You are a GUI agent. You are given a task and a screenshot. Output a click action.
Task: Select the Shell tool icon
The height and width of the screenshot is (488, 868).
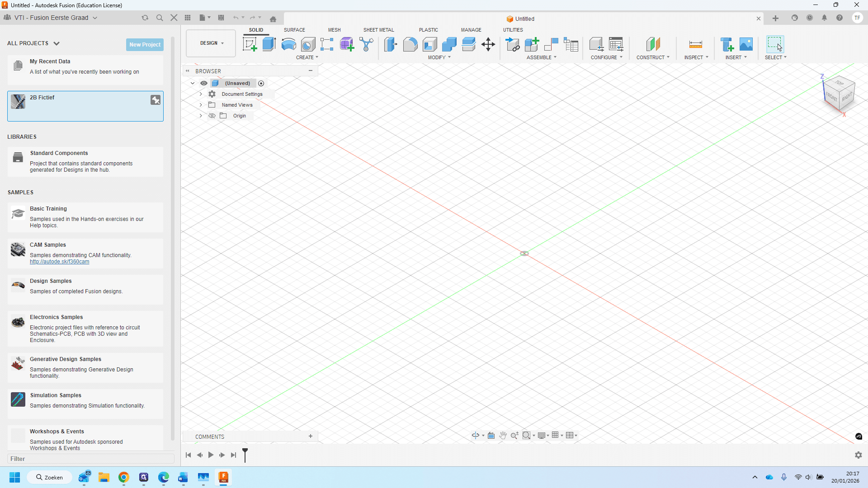[430, 44]
